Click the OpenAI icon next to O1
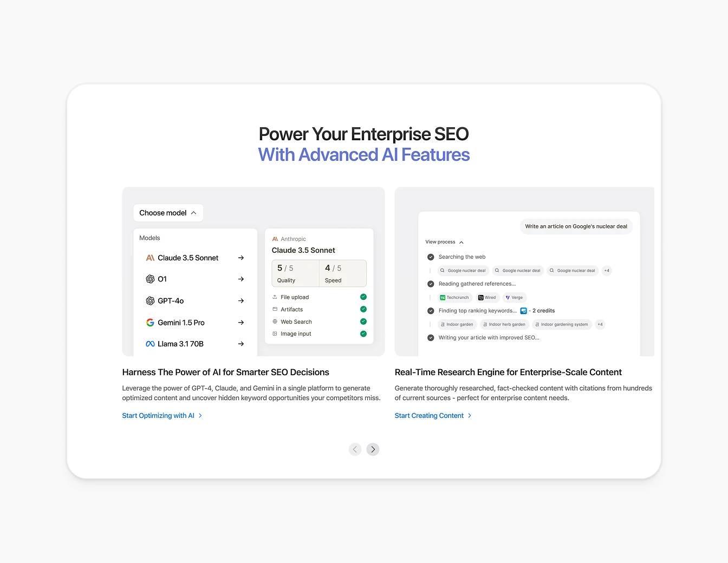This screenshot has width=728, height=563. click(150, 279)
